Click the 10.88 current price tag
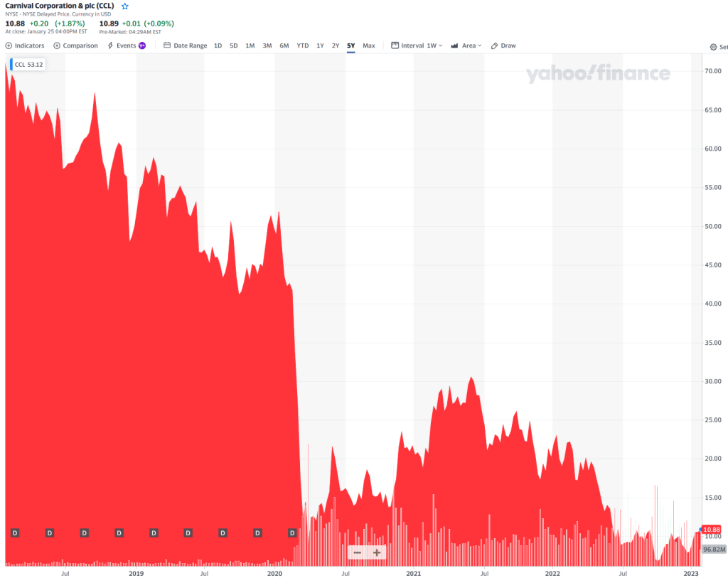This screenshot has width=728, height=583. click(x=712, y=530)
